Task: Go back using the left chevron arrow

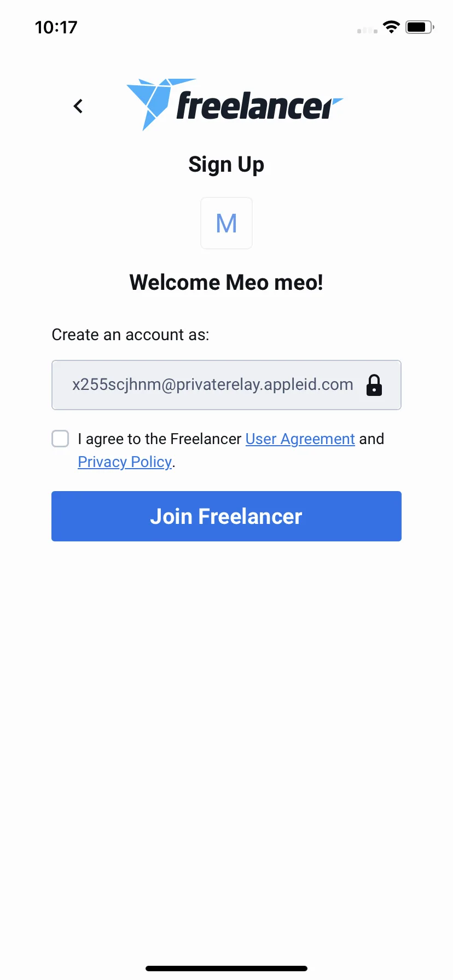Action: 78,106
